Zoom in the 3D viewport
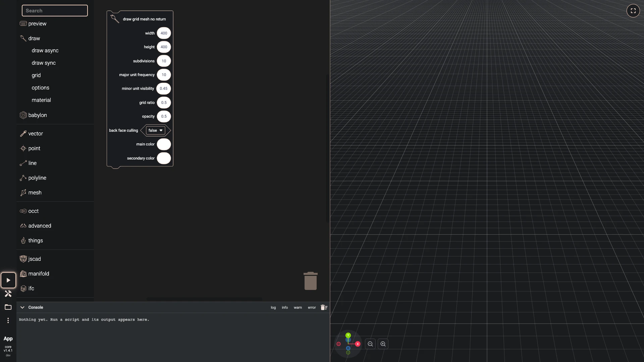The height and width of the screenshot is (362, 644). 383,344
